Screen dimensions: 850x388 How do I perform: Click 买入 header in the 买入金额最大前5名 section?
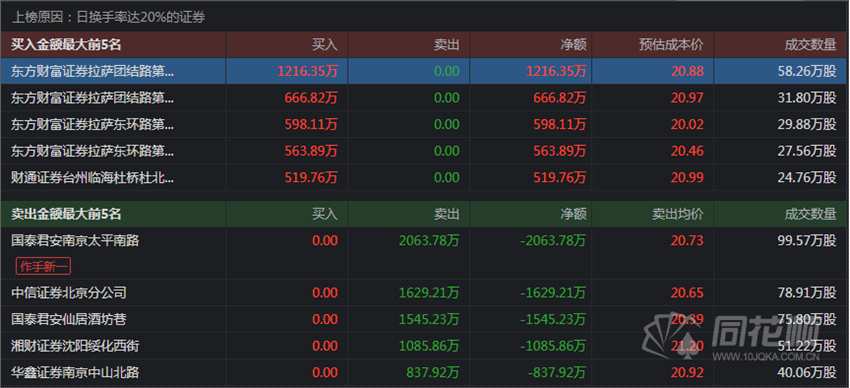tap(324, 45)
